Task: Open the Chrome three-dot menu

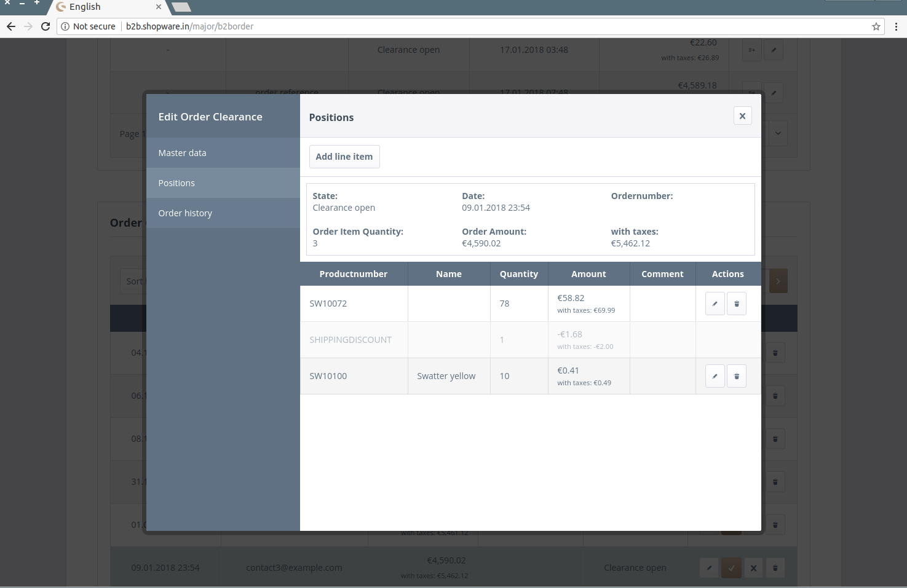Action: point(896,26)
